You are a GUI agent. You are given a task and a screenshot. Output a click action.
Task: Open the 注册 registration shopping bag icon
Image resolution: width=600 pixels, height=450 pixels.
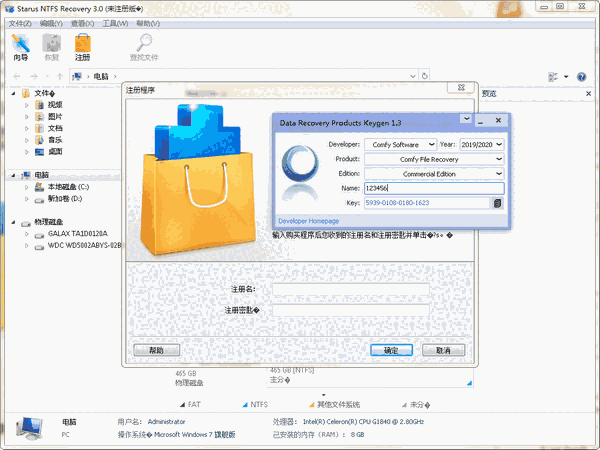point(83,47)
